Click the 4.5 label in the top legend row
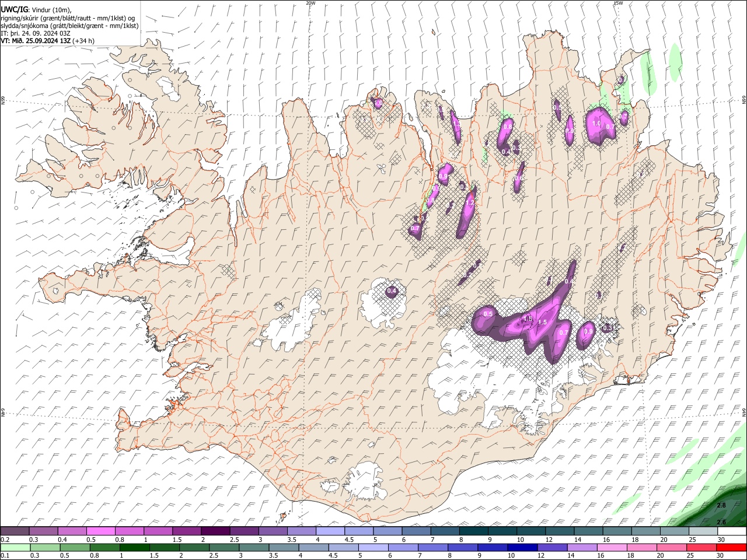747x560 pixels. (349, 540)
